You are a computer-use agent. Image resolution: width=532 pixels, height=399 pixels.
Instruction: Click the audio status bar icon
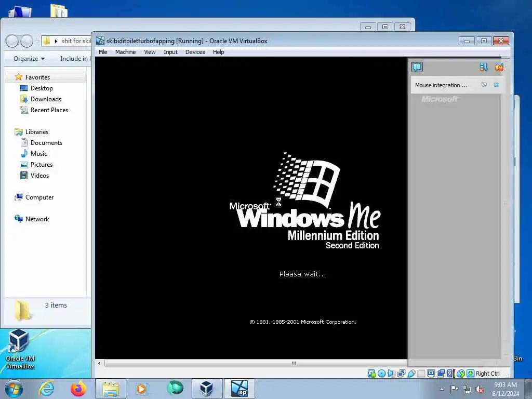click(391, 374)
